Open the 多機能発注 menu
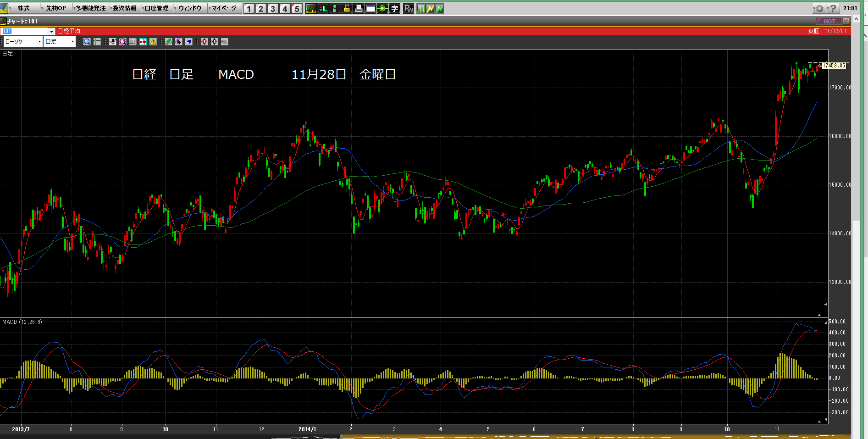 pyautogui.click(x=91, y=8)
